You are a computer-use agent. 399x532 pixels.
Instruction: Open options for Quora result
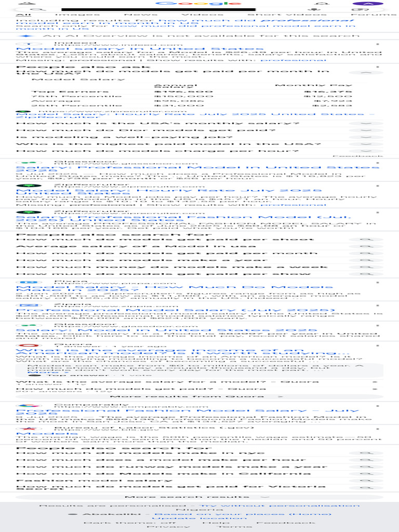pos(378,345)
